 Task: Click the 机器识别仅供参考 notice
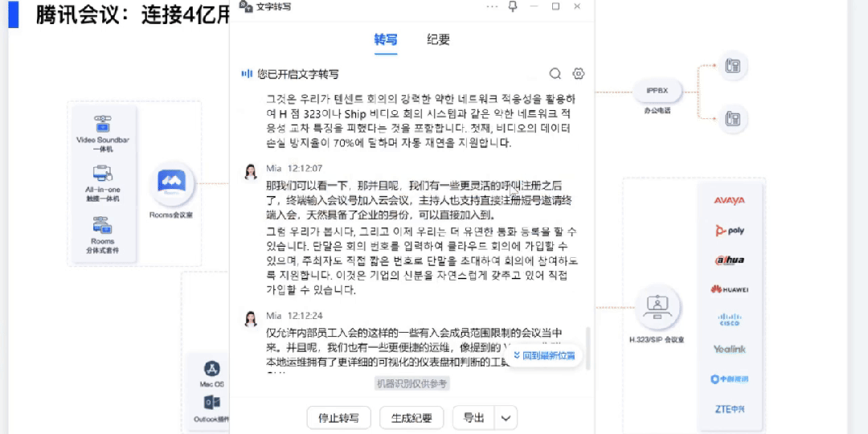tap(411, 383)
